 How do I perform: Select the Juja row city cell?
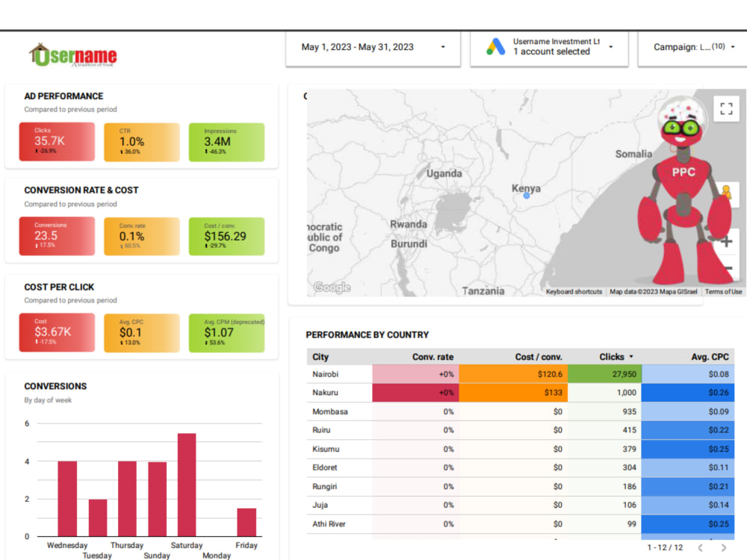point(340,505)
